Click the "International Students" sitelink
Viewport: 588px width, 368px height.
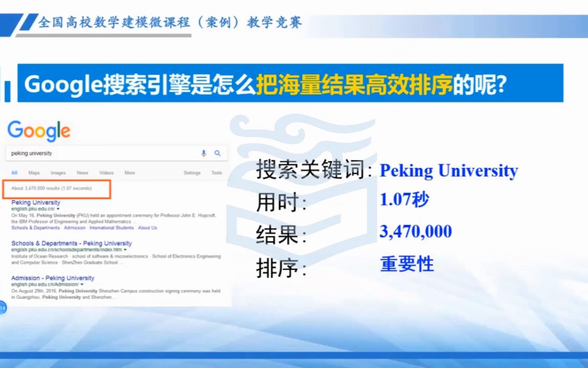pyautogui.click(x=111, y=228)
